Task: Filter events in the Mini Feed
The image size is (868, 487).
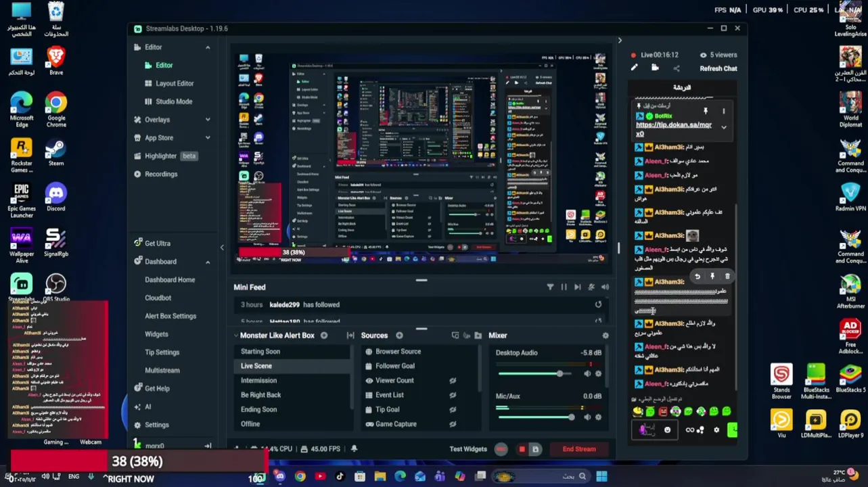Action: coord(550,287)
